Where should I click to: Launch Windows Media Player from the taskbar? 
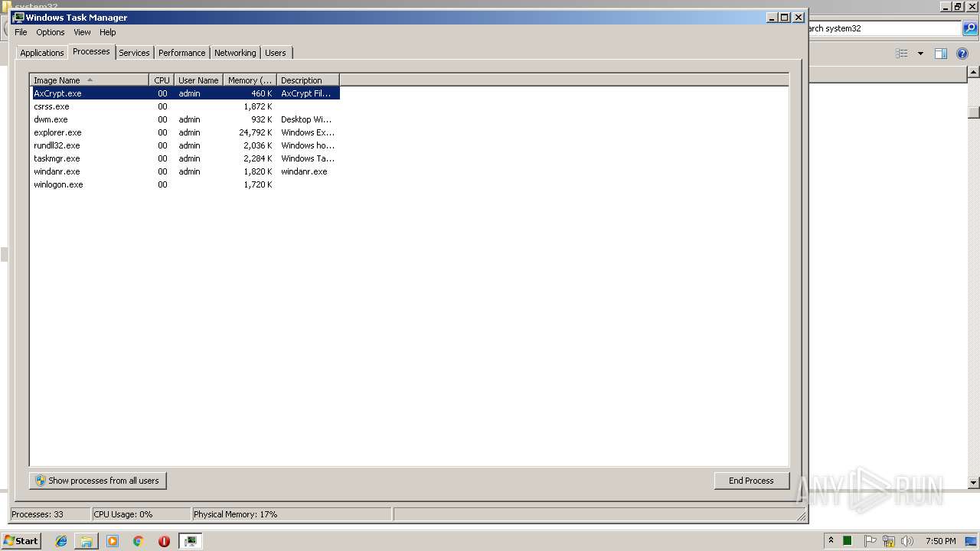[113, 541]
